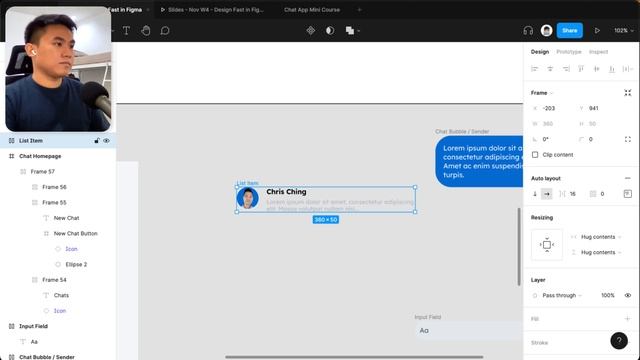Add a fill with plus icon
Screen dimensions: 640x360
coord(628,319)
